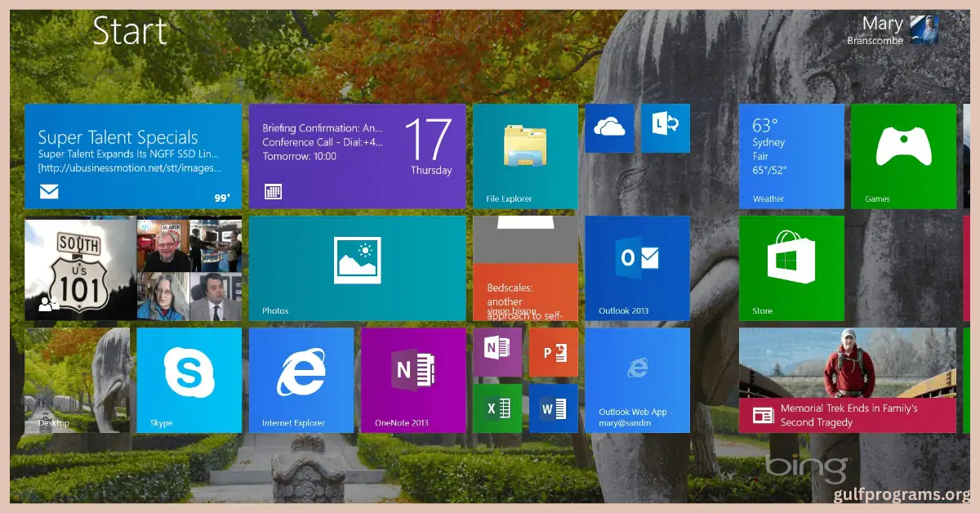Open the Xbox Games tile
The image size is (980, 513).
(x=902, y=155)
